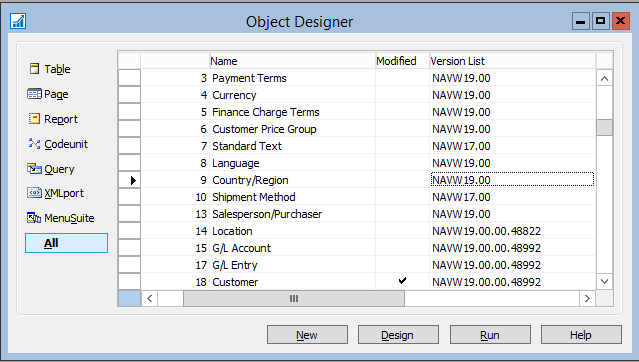
Task: Select the XMLport object type icon
Action: [34, 192]
